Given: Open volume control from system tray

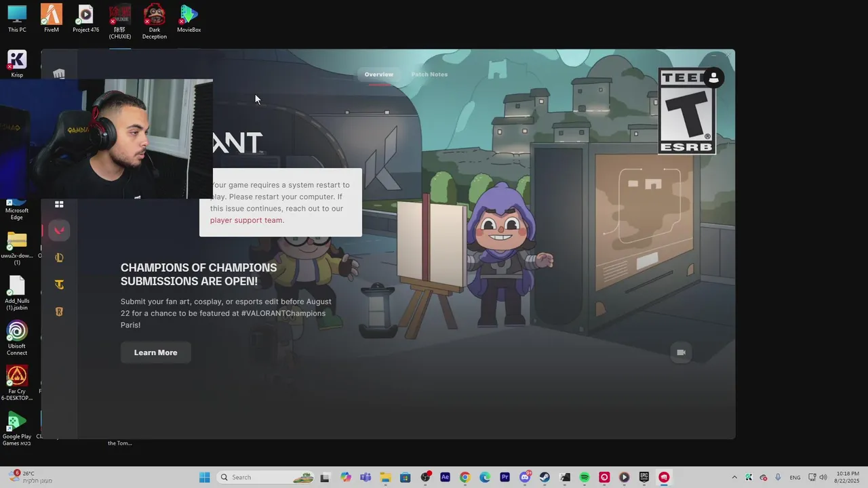Looking at the screenshot, I should (x=824, y=477).
